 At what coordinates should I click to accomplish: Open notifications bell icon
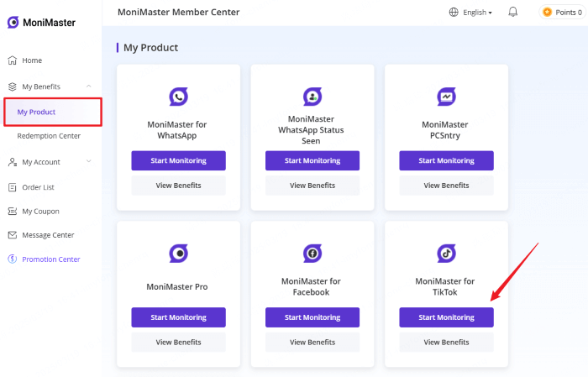pos(513,12)
